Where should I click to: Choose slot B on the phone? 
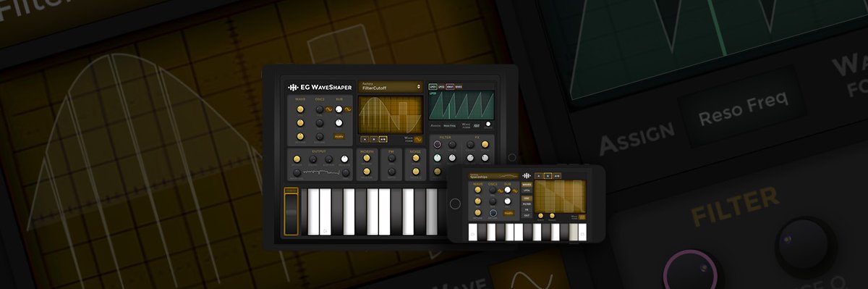point(548,176)
